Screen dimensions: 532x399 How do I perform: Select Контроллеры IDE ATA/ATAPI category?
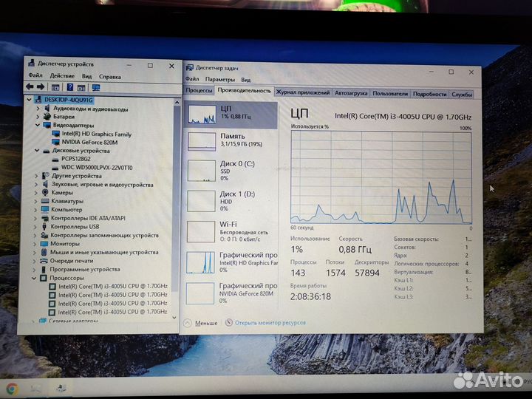tap(88, 218)
